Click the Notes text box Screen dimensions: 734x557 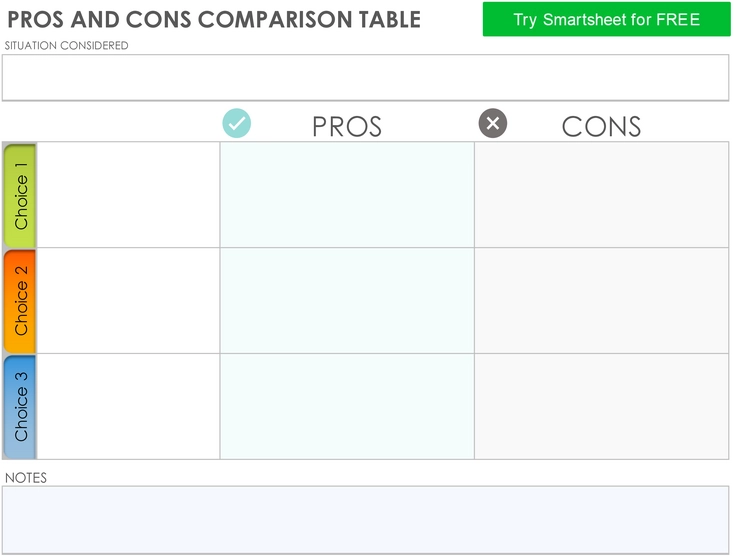point(366,520)
